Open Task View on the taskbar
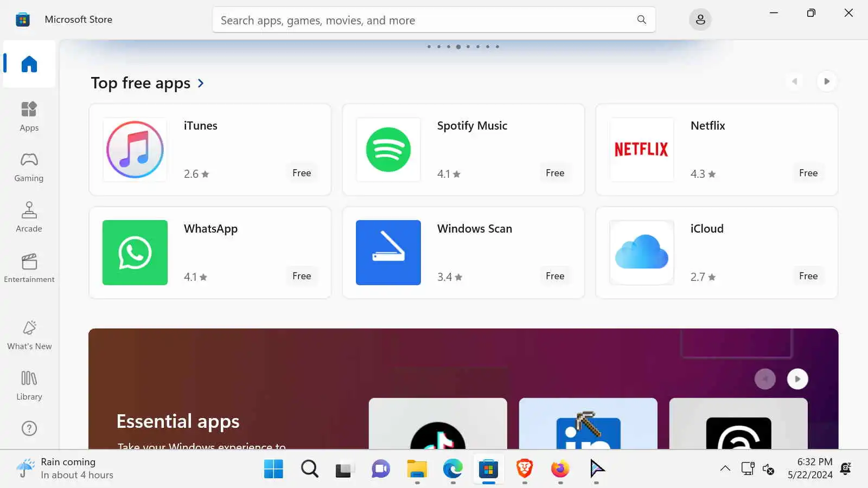Viewport: 868px width, 488px height. pyautogui.click(x=345, y=469)
